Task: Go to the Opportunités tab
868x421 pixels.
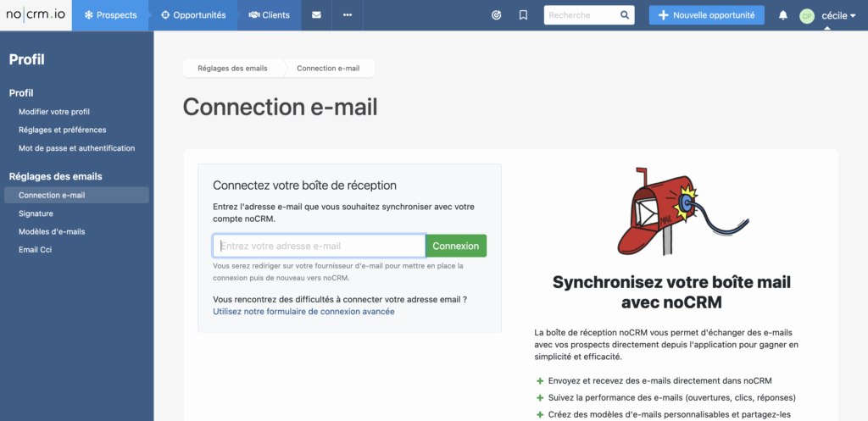Action: pos(193,15)
